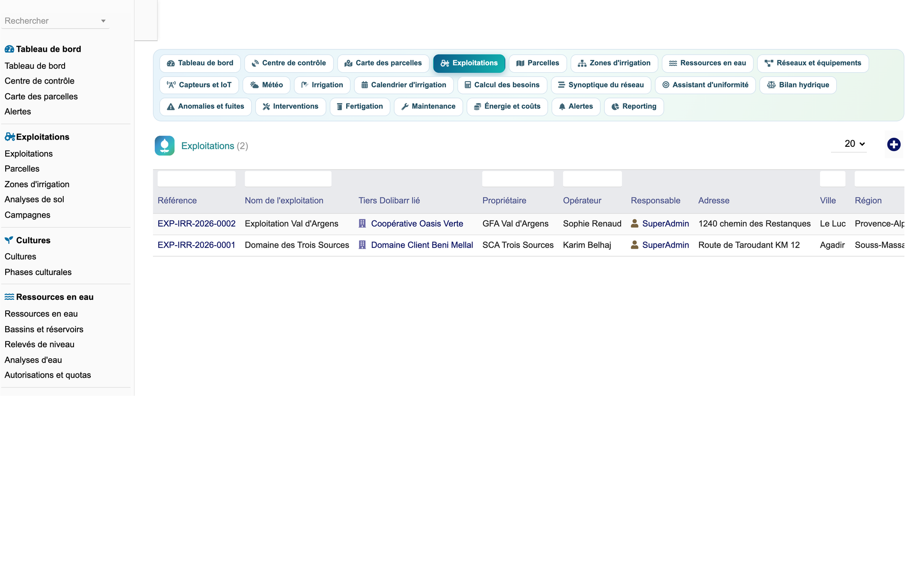Sort by the Adresse column header

pyautogui.click(x=714, y=200)
